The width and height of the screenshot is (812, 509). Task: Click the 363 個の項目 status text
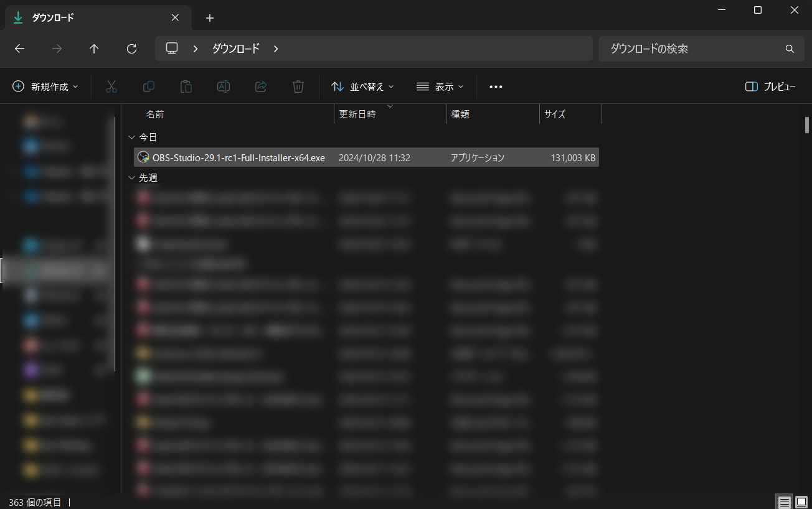pyautogui.click(x=35, y=502)
